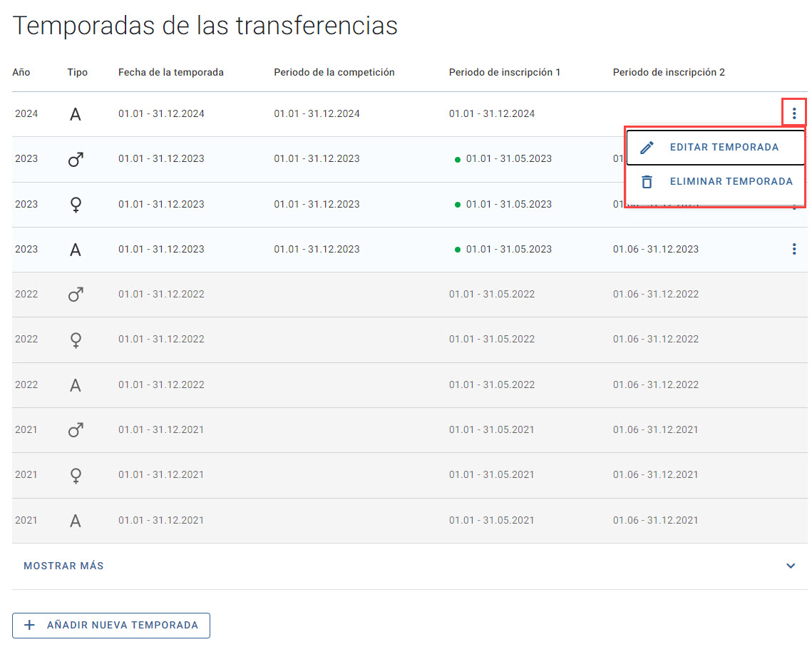Click the A type icon in 2022 row
Screen dimensions: 812x652
[x=75, y=385]
